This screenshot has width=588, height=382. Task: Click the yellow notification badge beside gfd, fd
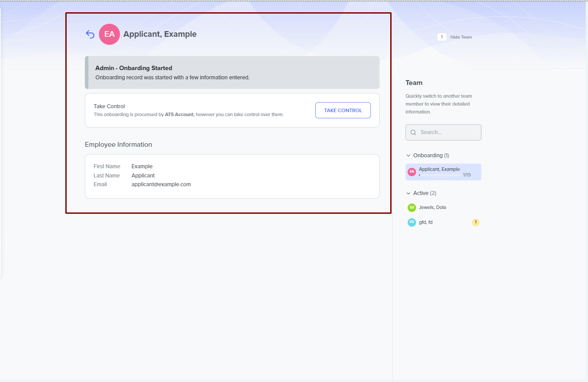click(475, 223)
